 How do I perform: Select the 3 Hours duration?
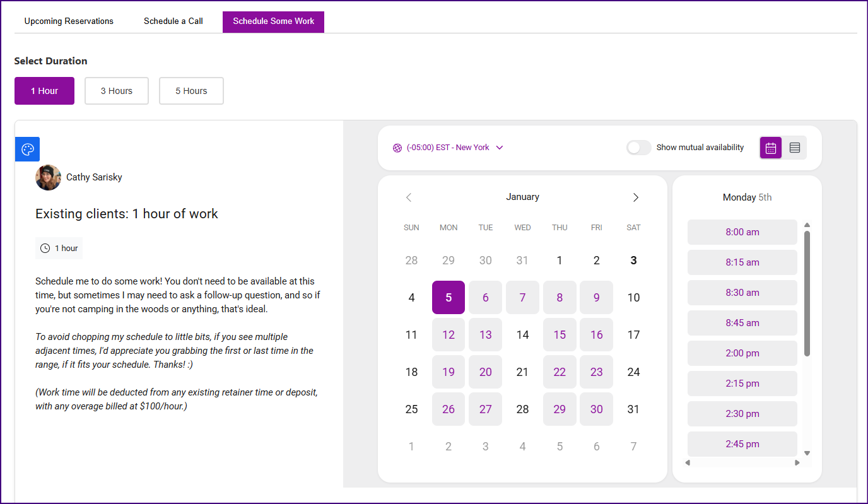pos(117,91)
